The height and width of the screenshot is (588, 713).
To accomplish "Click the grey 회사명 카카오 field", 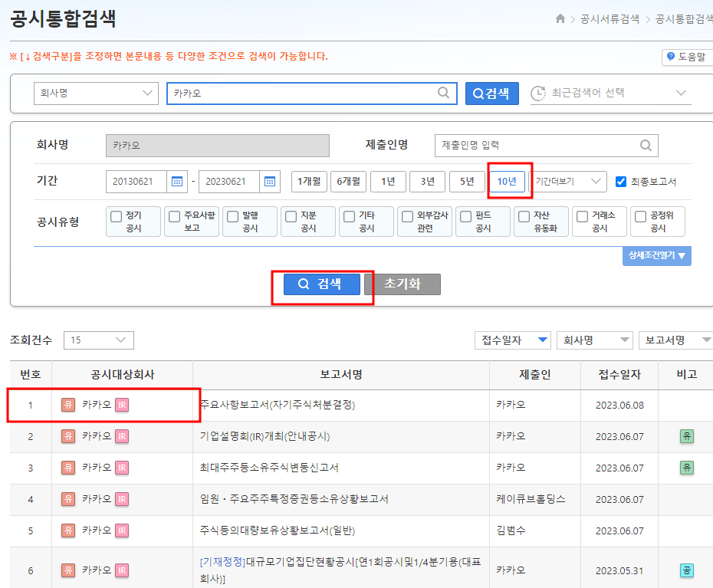I will coord(218,146).
